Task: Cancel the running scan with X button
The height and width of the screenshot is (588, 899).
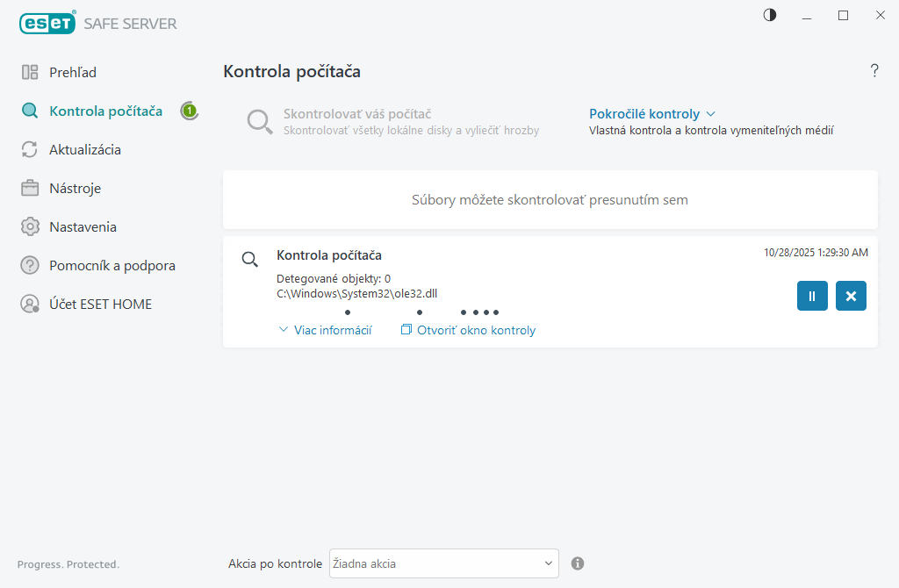Action: (851, 296)
